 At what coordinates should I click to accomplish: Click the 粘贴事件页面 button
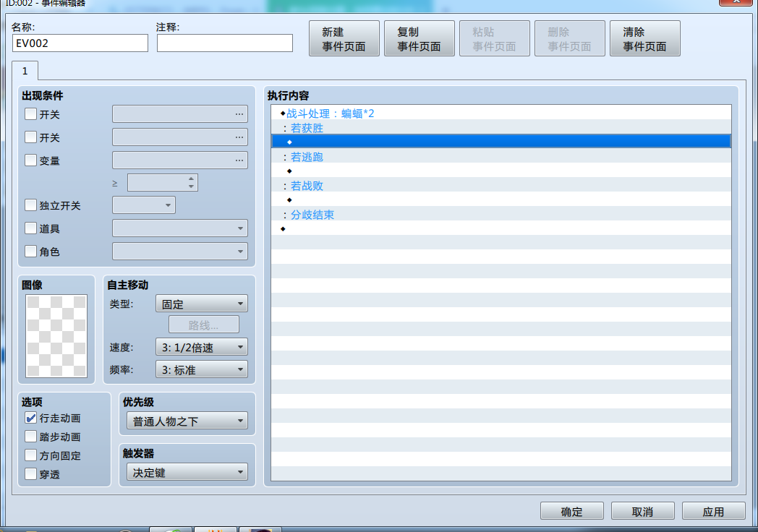click(x=495, y=38)
